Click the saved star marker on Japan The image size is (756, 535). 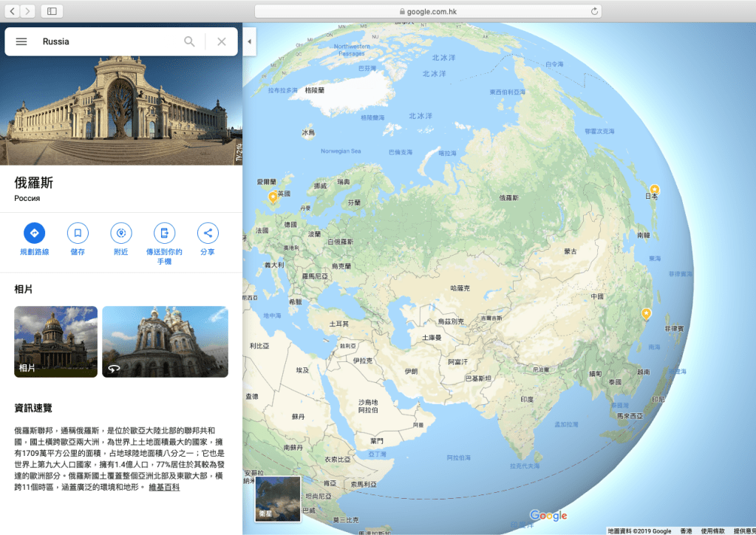coord(654,190)
